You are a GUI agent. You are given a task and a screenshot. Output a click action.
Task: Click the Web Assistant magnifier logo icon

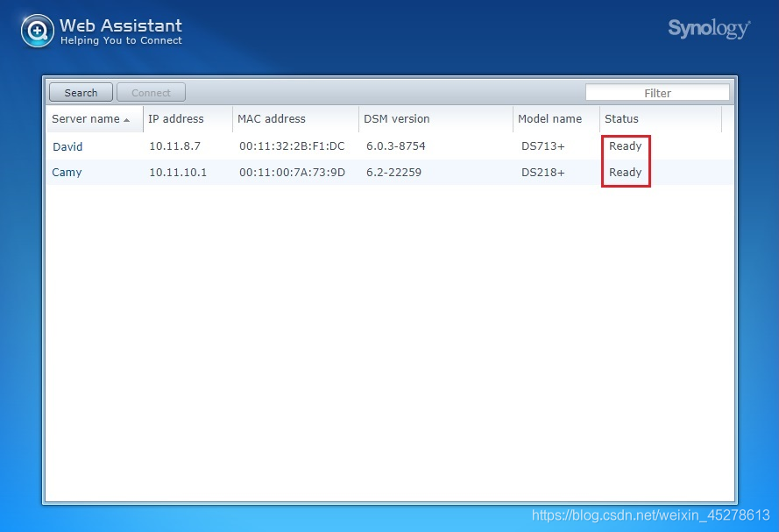[38, 31]
